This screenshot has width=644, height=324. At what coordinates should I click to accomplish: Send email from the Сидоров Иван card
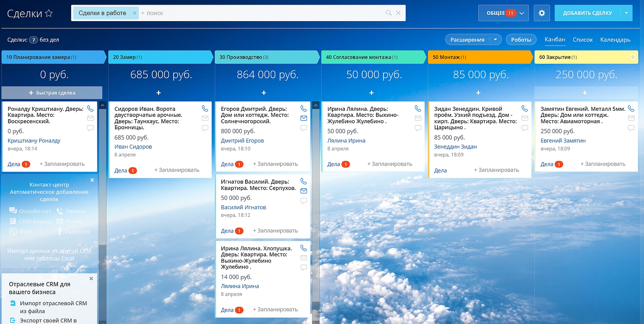(x=205, y=118)
